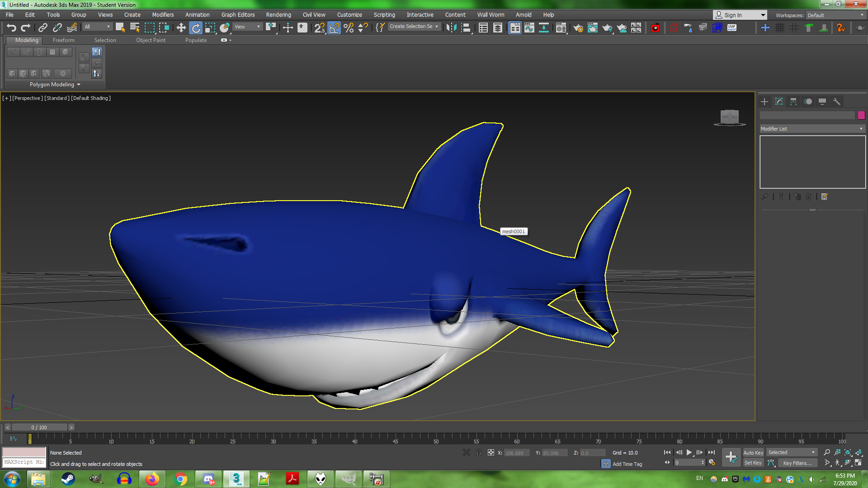868x488 pixels.
Task: Expand the Modifier List dropdown
Action: coord(812,129)
